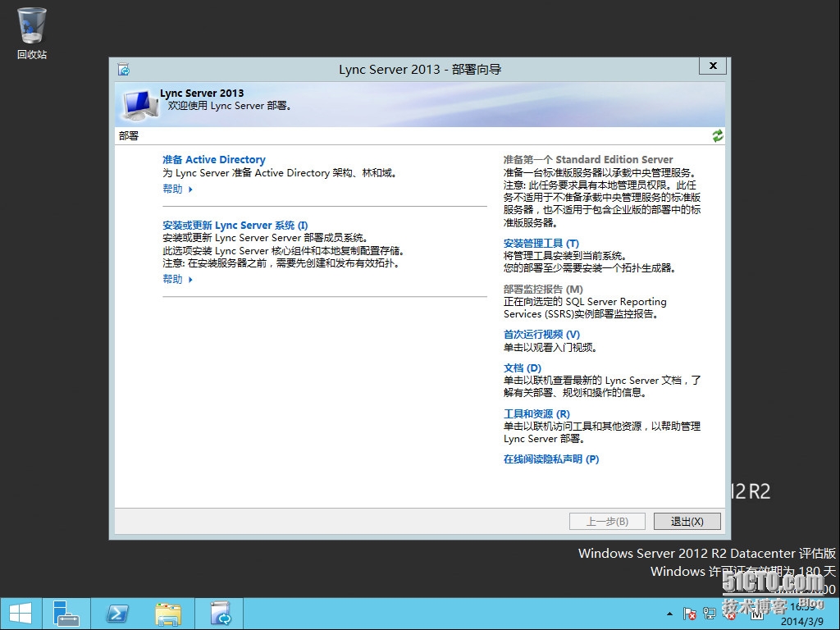Launch PowerShell from taskbar
The image size is (840, 630).
point(116,614)
